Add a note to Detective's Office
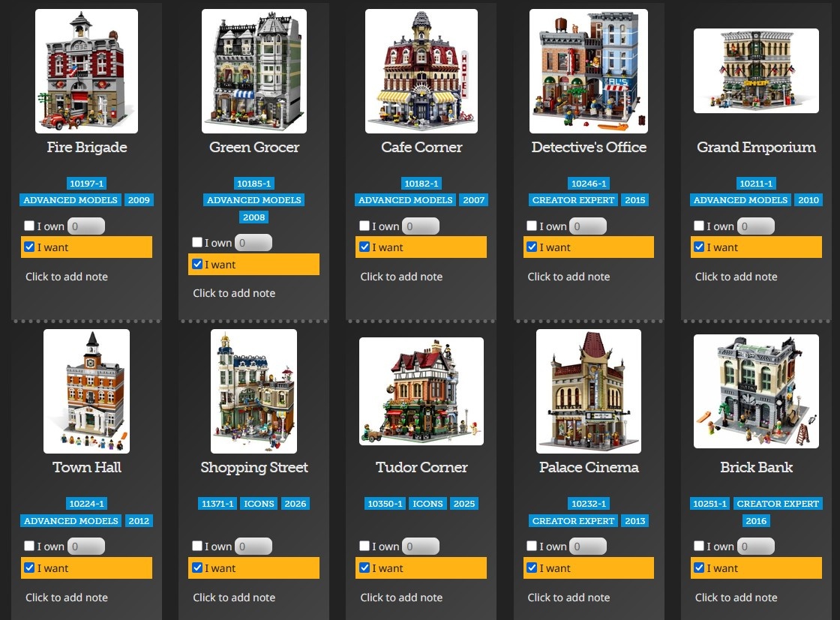Image resolution: width=840 pixels, height=620 pixels. coord(568,277)
